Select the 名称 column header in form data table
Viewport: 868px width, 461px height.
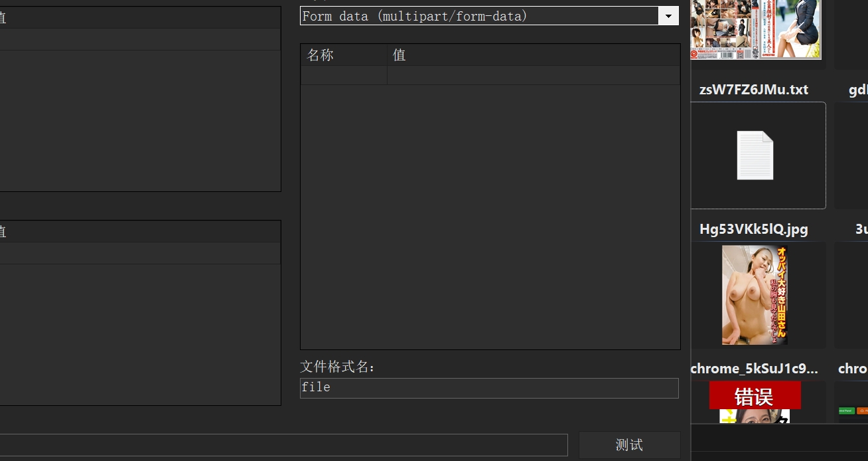(344, 55)
